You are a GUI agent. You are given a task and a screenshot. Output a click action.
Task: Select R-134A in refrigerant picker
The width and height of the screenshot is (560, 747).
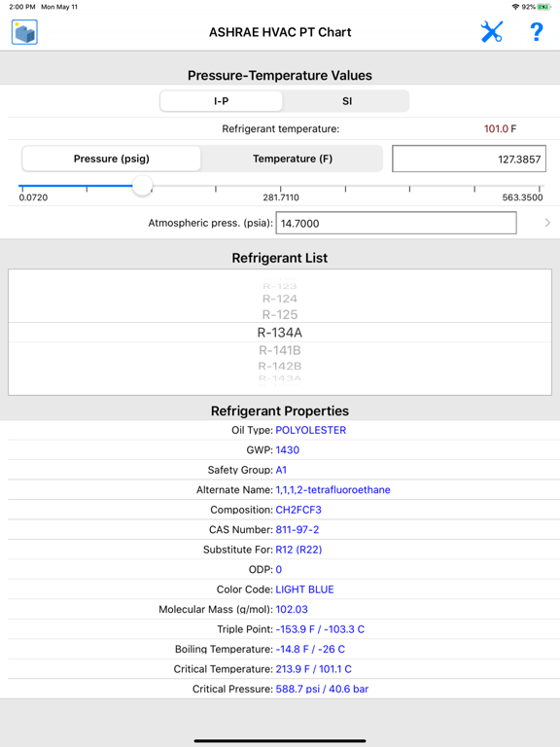pyautogui.click(x=280, y=333)
